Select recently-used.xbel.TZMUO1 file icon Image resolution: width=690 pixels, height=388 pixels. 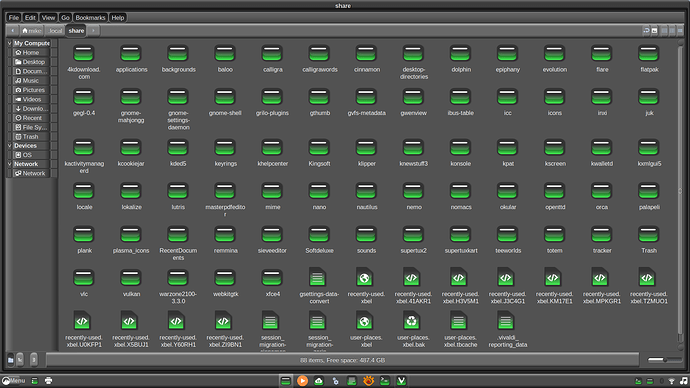click(647, 278)
